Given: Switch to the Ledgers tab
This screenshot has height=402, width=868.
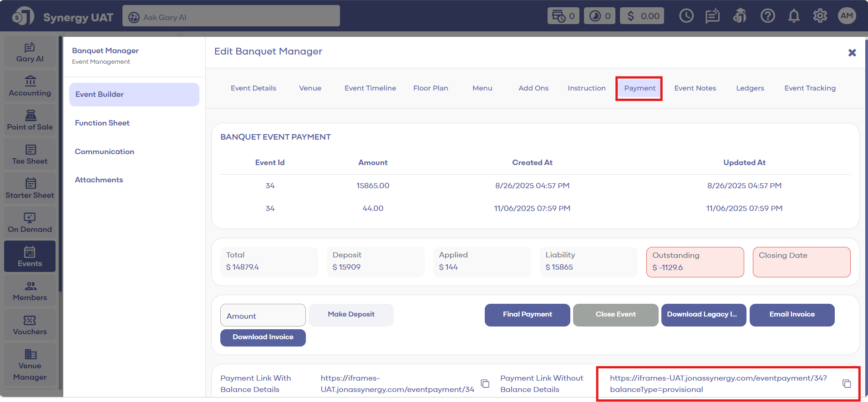Looking at the screenshot, I should pyautogui.click(x=750, y=88).
